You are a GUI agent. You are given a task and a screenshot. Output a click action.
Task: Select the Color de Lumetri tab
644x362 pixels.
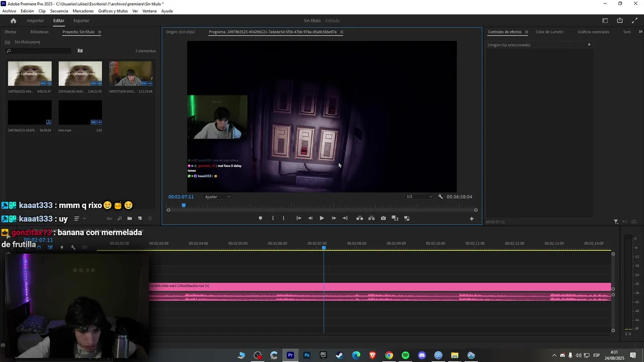click(549, 32)
